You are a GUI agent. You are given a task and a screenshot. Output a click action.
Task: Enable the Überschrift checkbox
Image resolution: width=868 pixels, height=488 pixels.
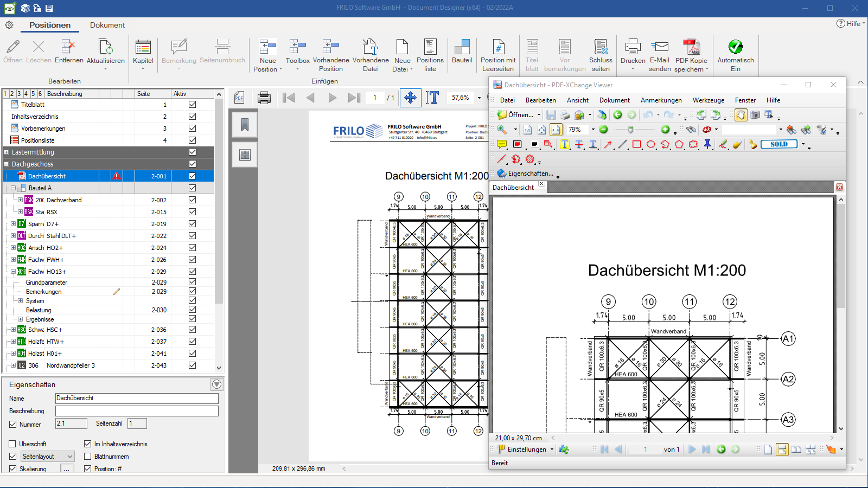click(13, 444)
